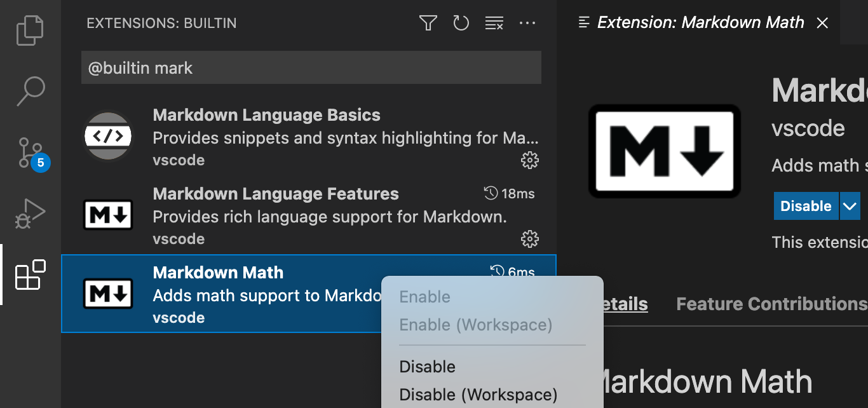Select the Extensions view icon
Screen dimensions: 868x408
coord(30,275)
